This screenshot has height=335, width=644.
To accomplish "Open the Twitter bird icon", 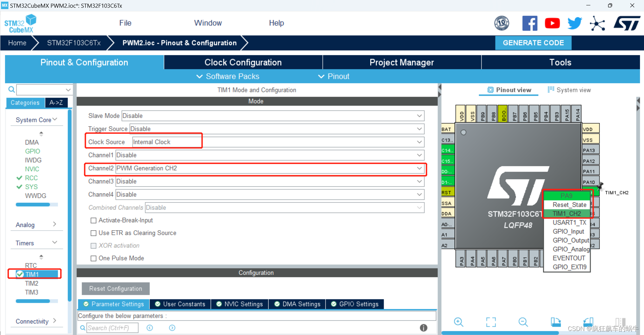I will 575,23.
